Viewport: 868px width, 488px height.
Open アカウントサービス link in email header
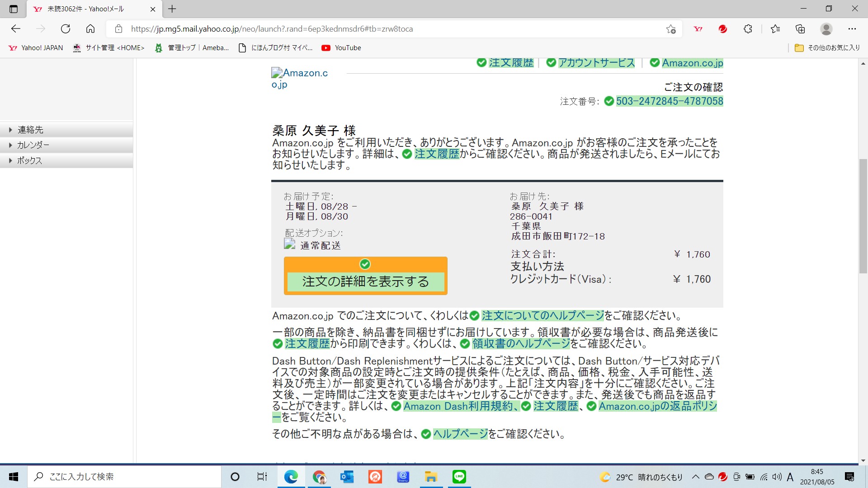coord(596,63)
